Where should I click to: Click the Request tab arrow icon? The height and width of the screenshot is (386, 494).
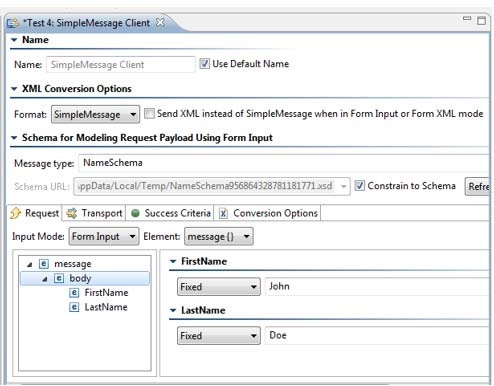(x=15, y=213)
